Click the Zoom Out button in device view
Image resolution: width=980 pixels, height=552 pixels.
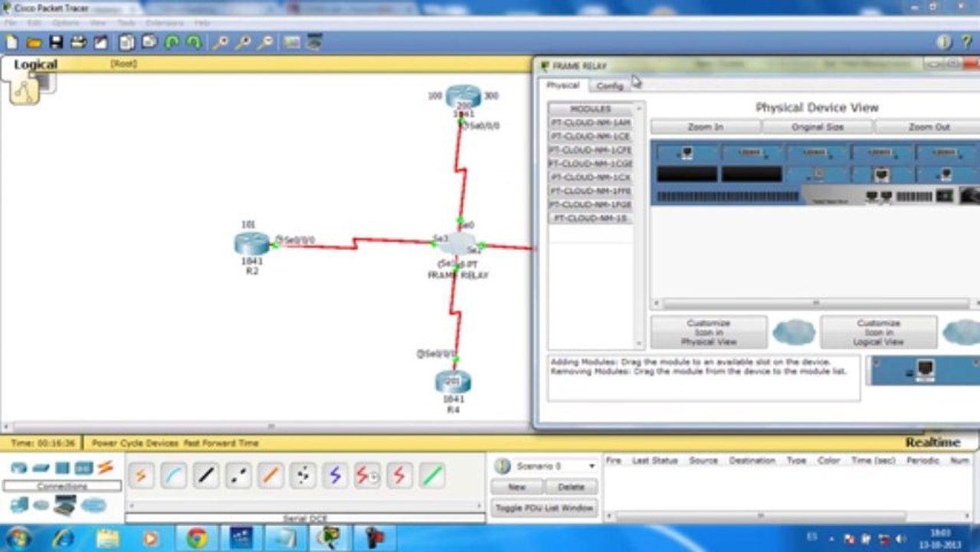click(x=929, y=127)
